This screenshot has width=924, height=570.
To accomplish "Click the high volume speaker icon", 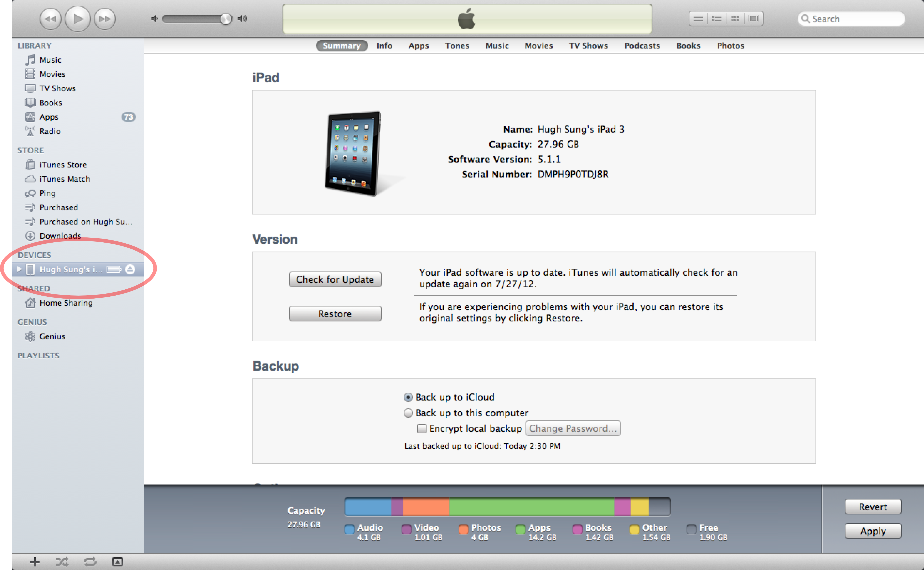I will tap(242, 18).
